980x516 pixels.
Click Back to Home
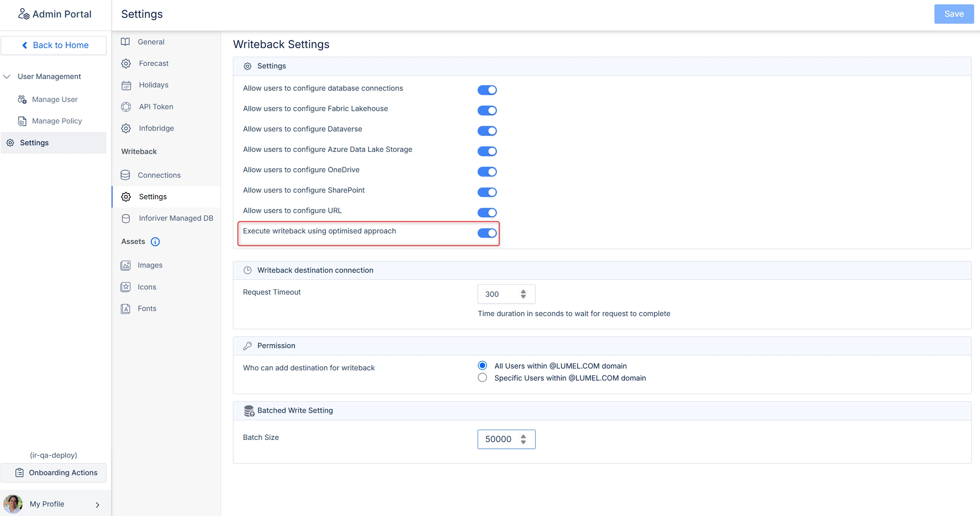pos(54,45)
